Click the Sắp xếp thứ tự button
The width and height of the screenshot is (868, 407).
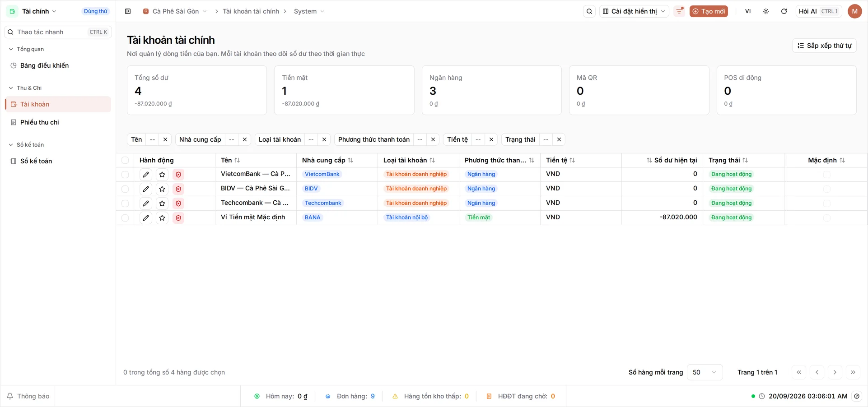tap(824, 46)
